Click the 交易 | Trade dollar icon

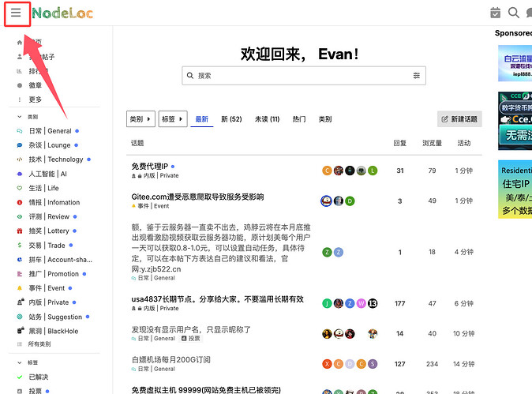(x=20, y=245)
